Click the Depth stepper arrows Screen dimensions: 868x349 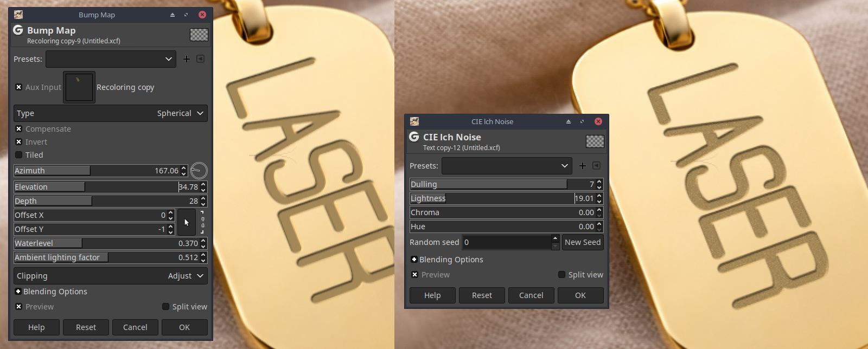(203, 201)
